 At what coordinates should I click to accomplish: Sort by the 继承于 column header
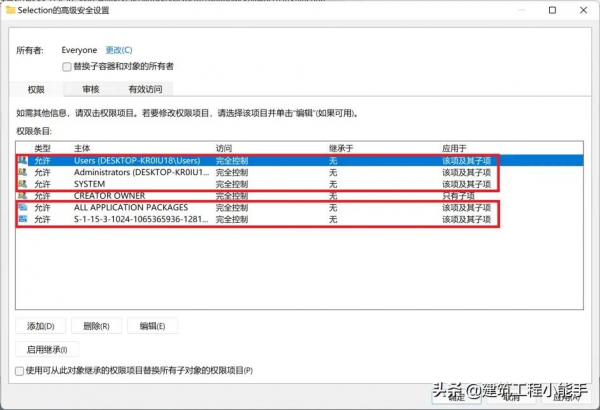pyautogui.click(x=341, y=148)
